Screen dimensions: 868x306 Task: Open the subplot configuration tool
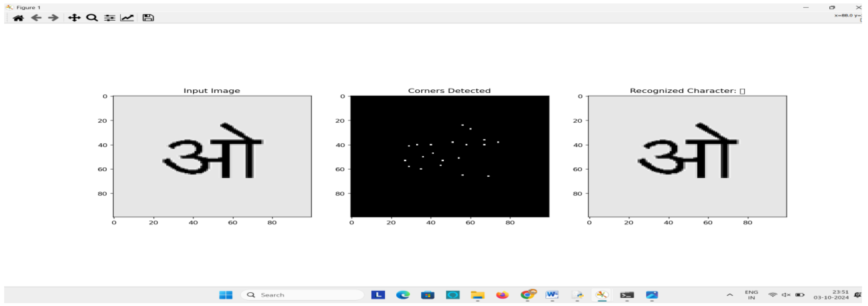pos(109,17)
